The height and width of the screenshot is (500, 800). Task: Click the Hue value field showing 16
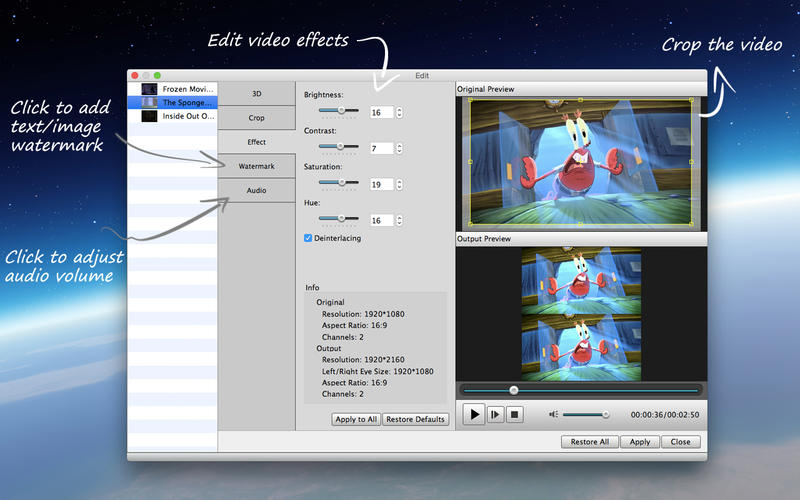pos(382,220)
